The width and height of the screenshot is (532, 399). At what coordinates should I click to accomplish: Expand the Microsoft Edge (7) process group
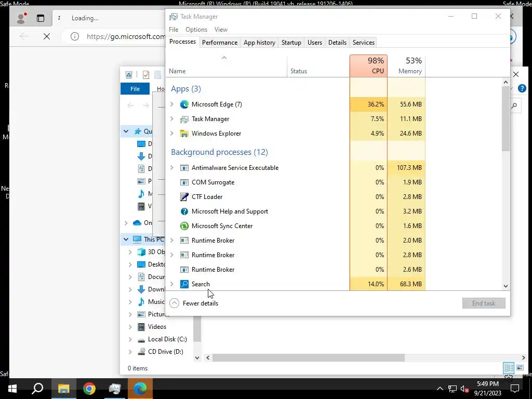[x=171, y=104]
